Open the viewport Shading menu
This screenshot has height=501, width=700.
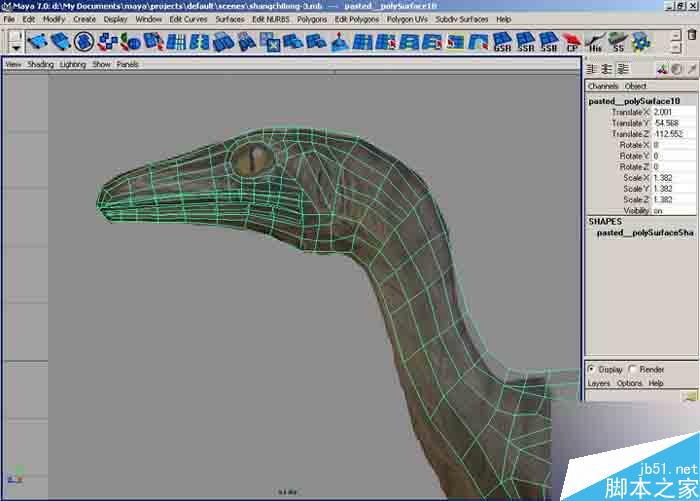tap(40, 64)
